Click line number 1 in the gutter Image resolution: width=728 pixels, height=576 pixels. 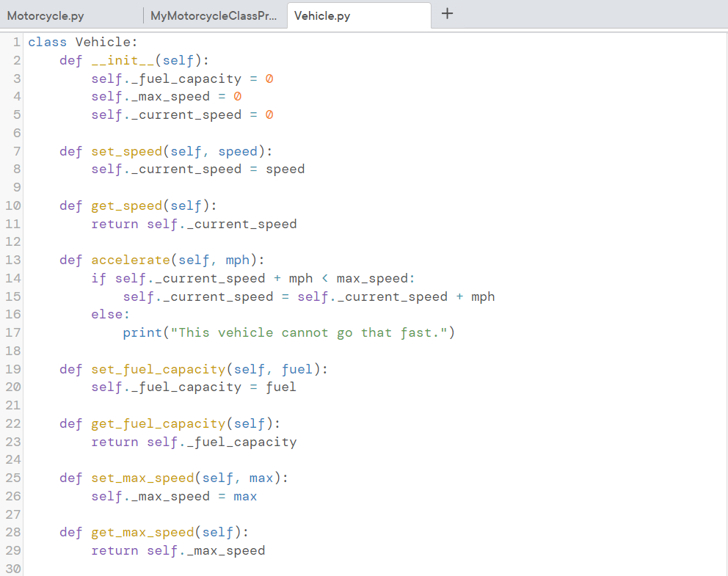pyautogui.click(x=15, y=42)
